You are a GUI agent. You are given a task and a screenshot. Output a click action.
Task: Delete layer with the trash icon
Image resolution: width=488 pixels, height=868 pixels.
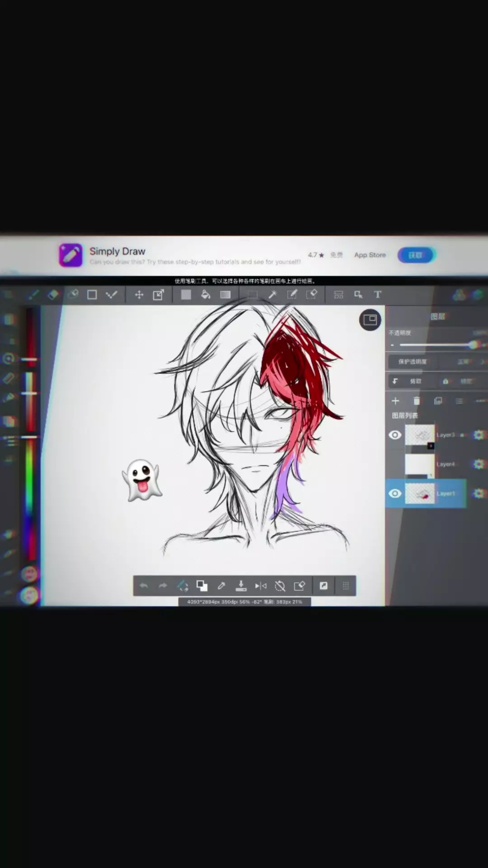[417, 401]
